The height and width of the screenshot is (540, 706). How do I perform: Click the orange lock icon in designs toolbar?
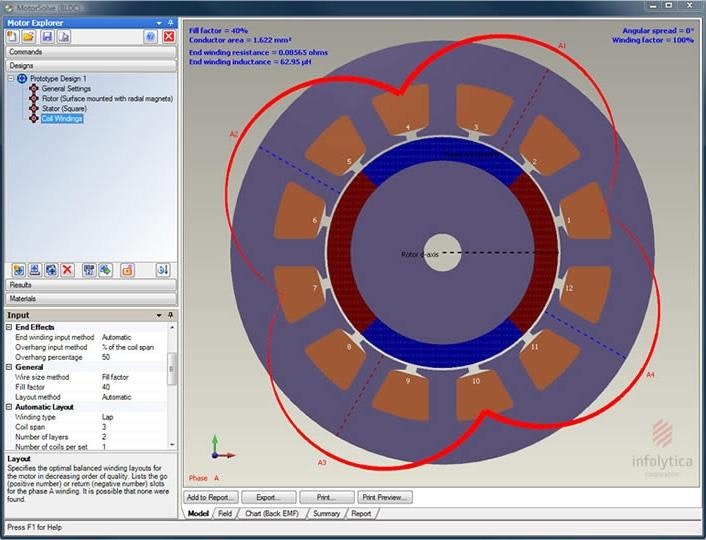[127, 270]
